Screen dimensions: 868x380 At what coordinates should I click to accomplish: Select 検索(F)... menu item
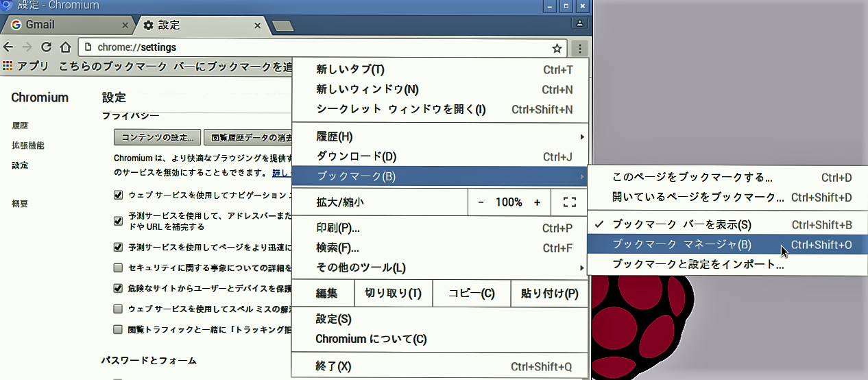[x=440, y=248]
